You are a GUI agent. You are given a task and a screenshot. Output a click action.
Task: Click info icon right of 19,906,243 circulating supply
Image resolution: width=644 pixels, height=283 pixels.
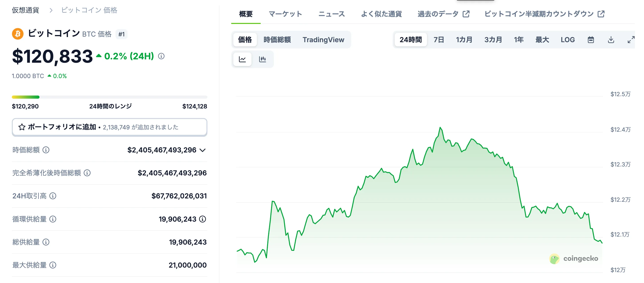click(202, 219)
